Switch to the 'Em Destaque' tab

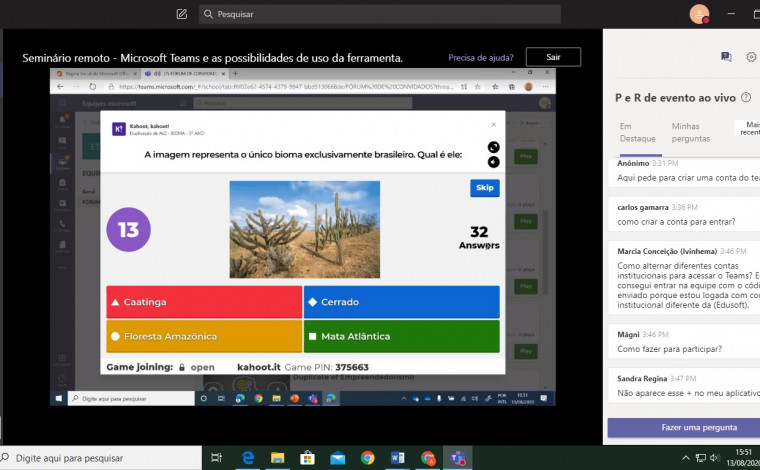[x=637, y=132]
